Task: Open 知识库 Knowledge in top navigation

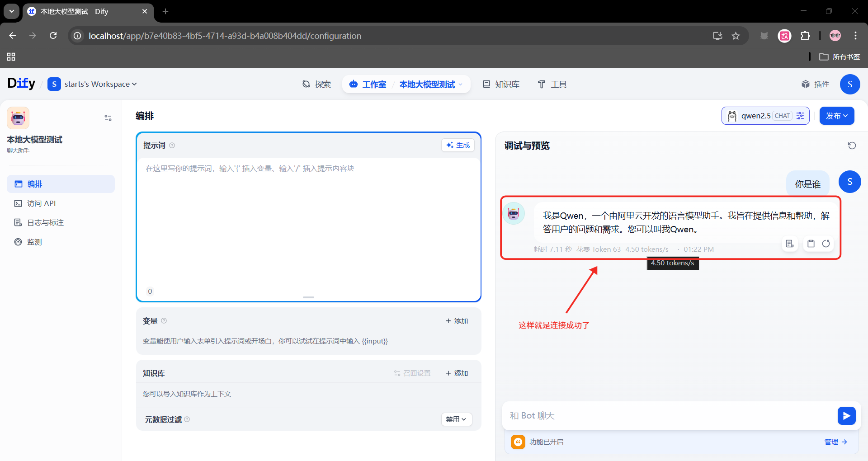Action: pyautogui.click(x=501, y=85)
